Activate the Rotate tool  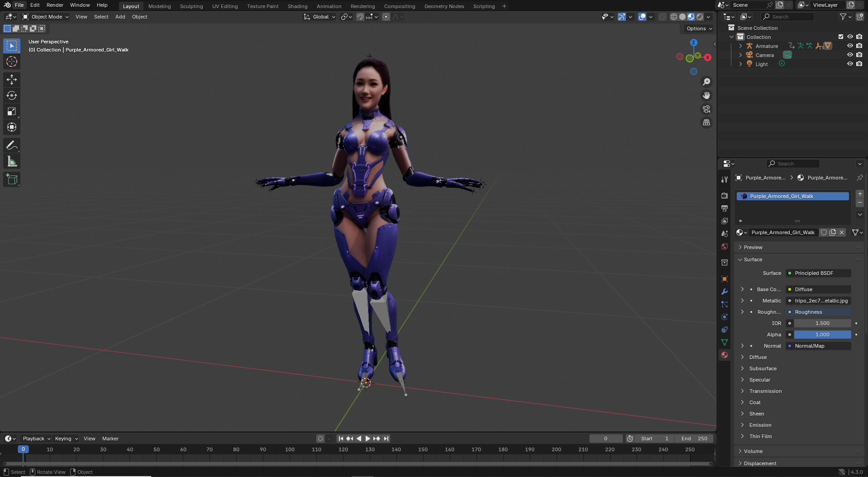pos(12,95)
